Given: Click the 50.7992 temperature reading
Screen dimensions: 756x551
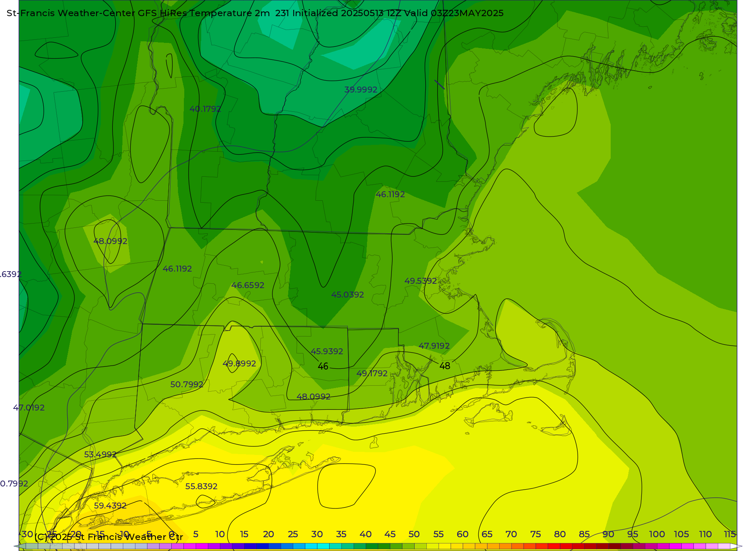Looking at the screenshot, I should click(187, 385).
